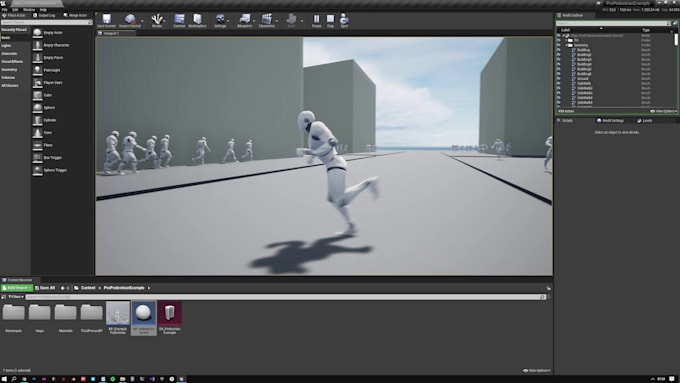Open the Marketplace toolbar icon
The width and height of the screenshot is (680, 383).
(x=197, y=19)
